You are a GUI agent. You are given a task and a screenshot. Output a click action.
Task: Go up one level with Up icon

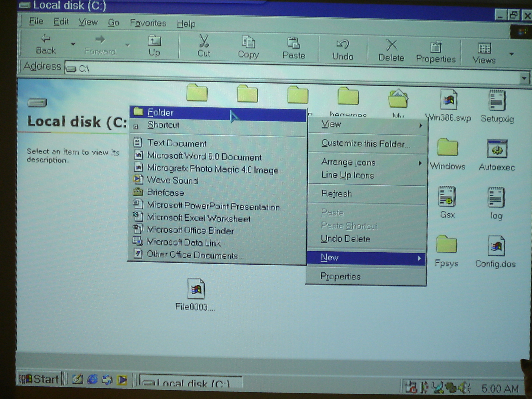(154, 41)
